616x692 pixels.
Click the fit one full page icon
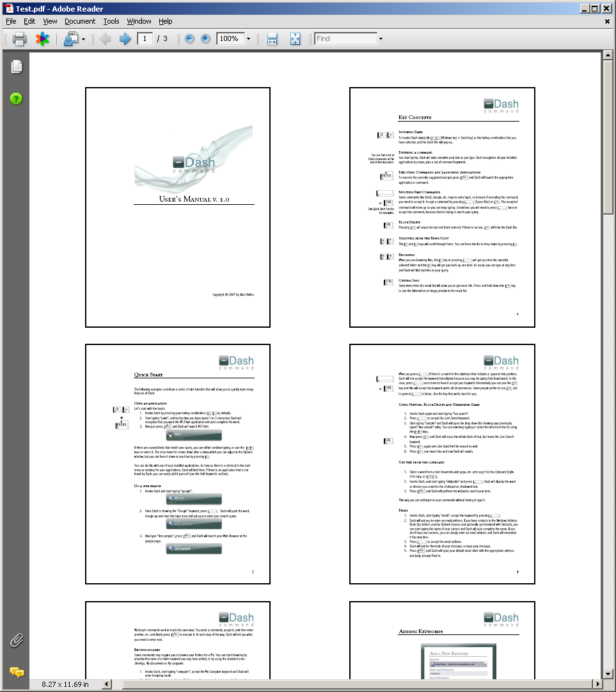[295, 39]
